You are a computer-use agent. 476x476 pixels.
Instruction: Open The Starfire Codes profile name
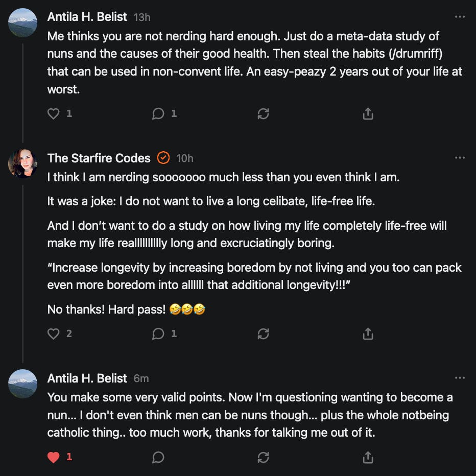[x=99, y=158]
